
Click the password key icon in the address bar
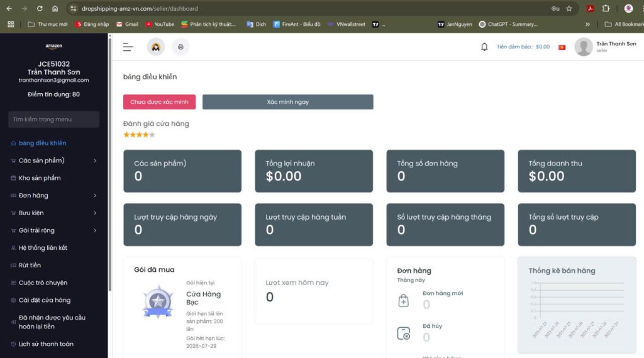pyautogui.click(x=555, y=8)
